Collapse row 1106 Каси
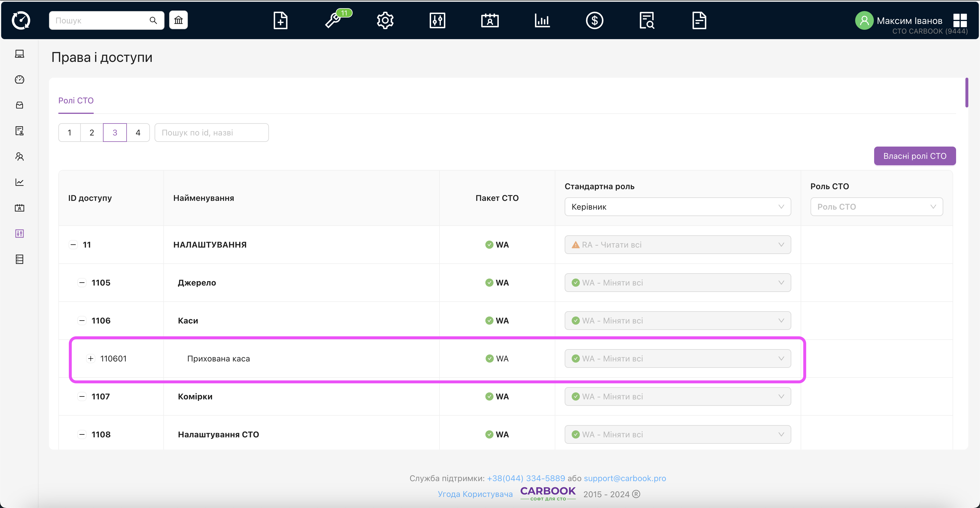 click(82, 321)
